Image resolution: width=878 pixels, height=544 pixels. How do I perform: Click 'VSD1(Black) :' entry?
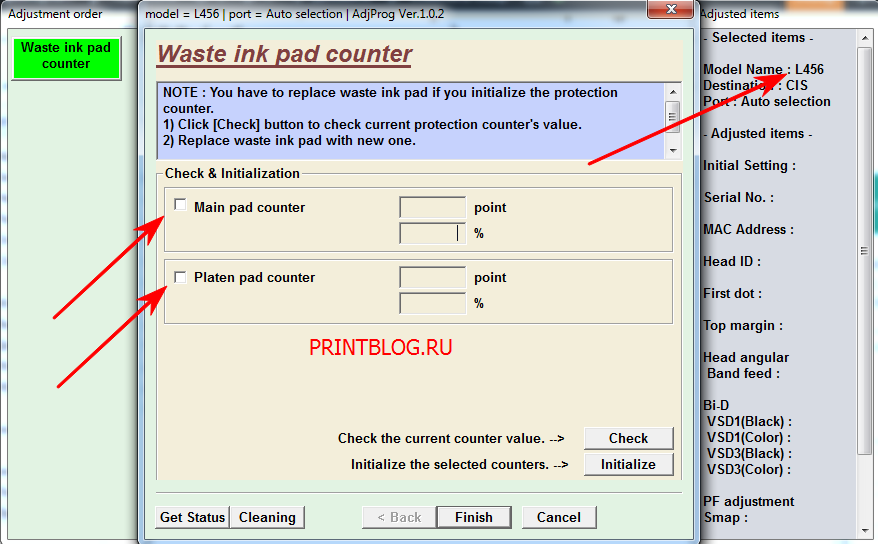749,421
